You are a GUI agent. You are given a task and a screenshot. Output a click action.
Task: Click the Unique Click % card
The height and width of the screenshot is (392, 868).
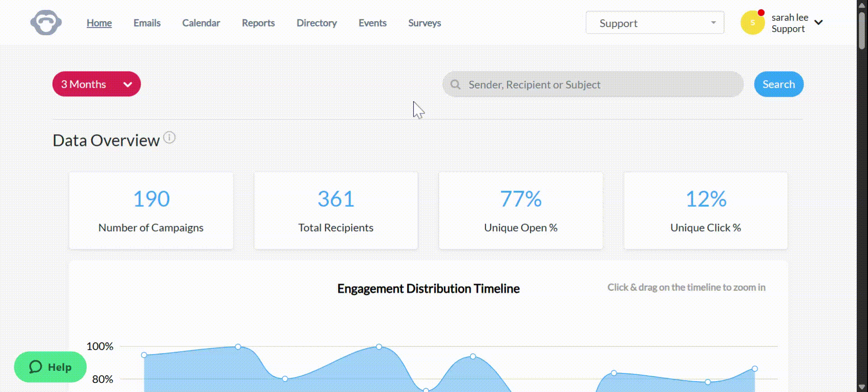point(706,210)
